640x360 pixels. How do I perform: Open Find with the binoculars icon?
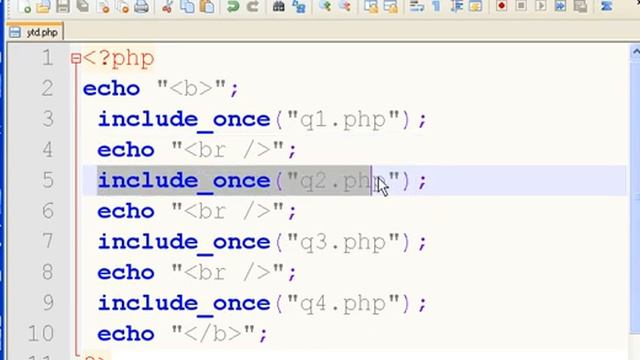279,6
